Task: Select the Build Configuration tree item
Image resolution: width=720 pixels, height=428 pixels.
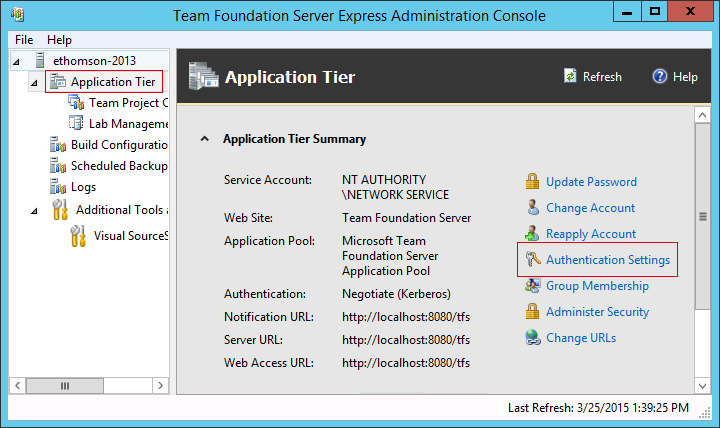Action: coord(119,145)
